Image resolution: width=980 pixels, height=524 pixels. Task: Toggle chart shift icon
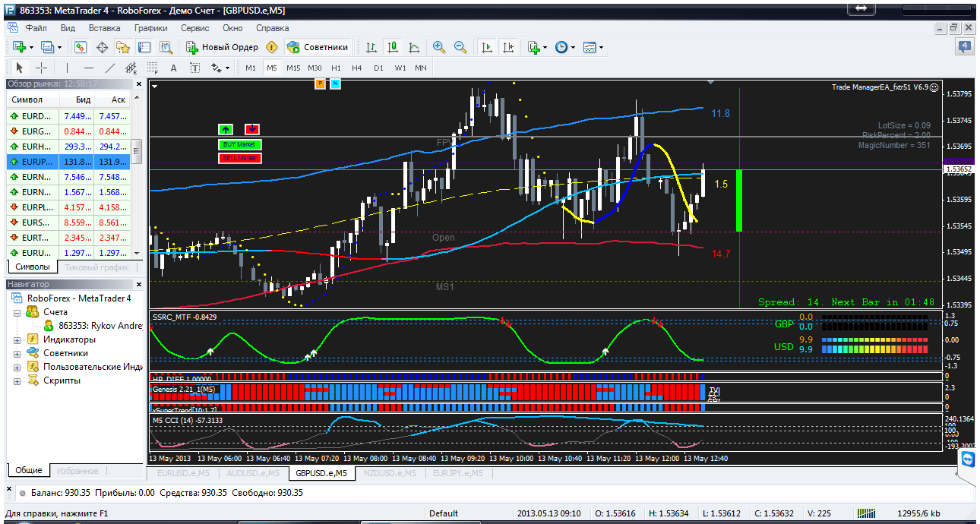pyautogui.click(x=507, y=47)
